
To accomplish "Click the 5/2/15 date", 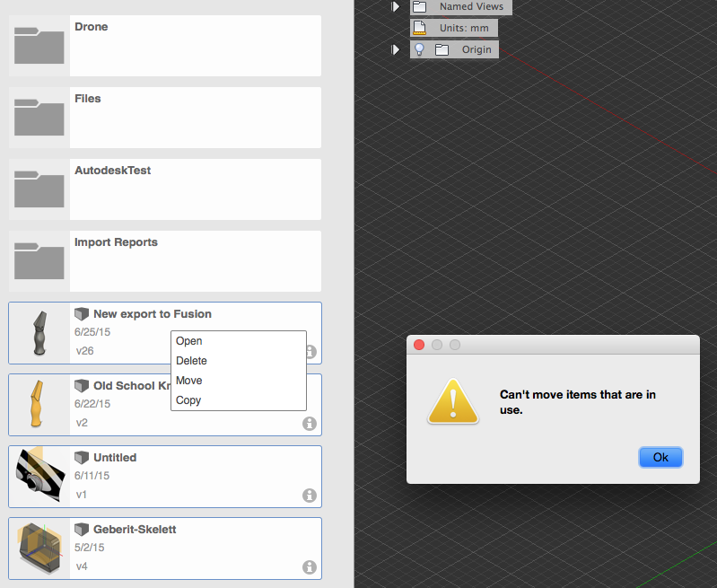I will click(x=90, y=548).
